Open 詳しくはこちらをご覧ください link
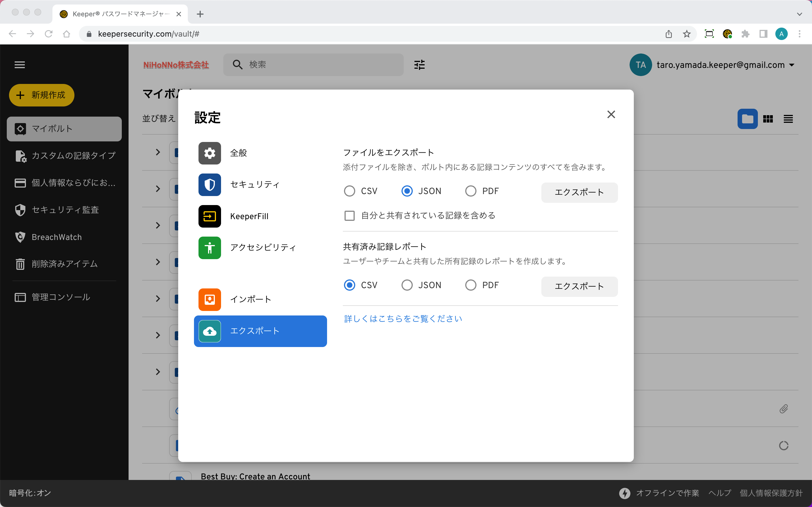The width and height of the screenshot is (812, 507). 403,319
